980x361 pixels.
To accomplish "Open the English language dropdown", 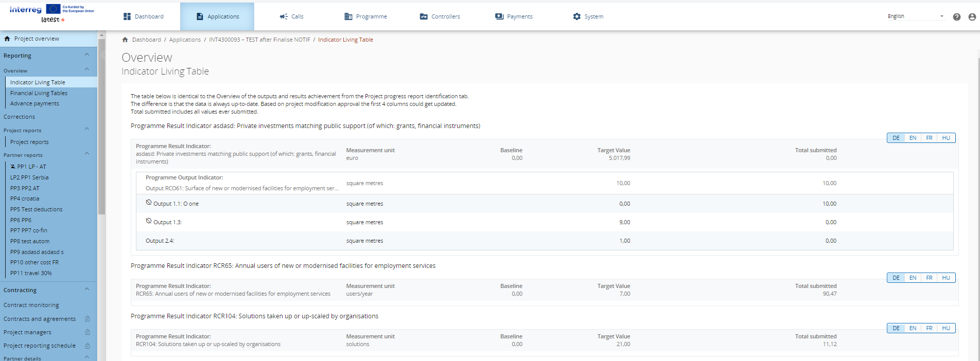I will point(915,16).
